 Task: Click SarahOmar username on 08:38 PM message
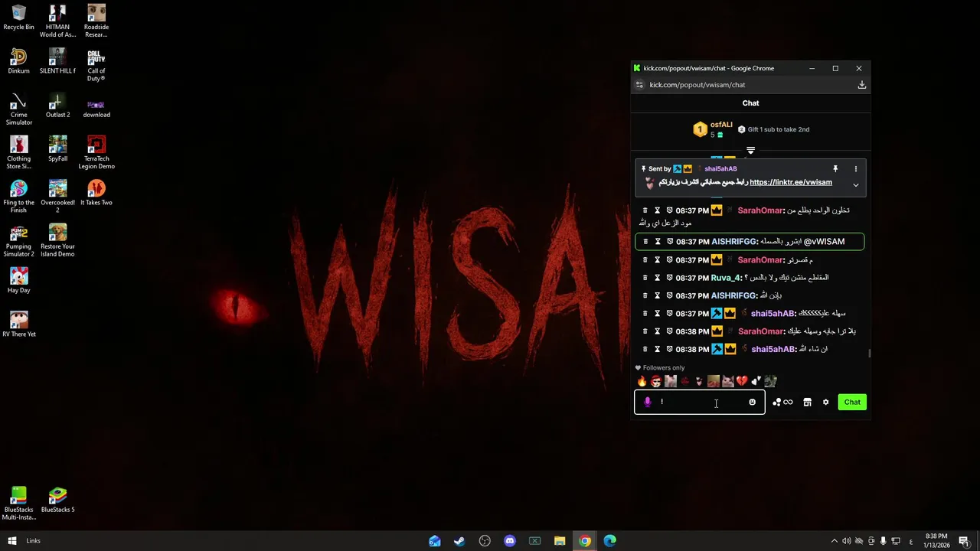[x=760, y=331]
